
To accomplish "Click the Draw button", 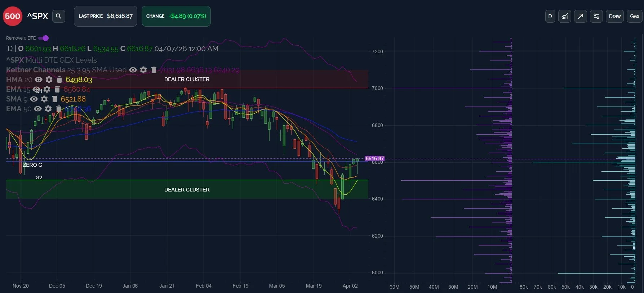I will tap(615, 16).
